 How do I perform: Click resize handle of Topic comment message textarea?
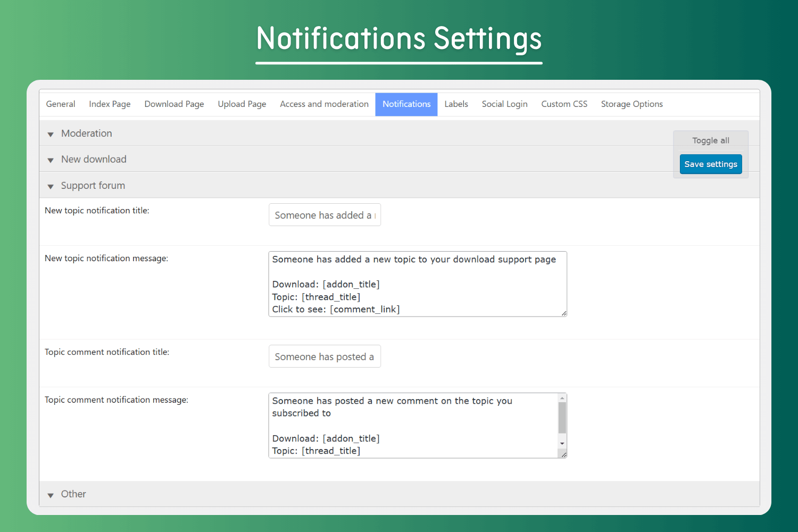click(563, 455)
